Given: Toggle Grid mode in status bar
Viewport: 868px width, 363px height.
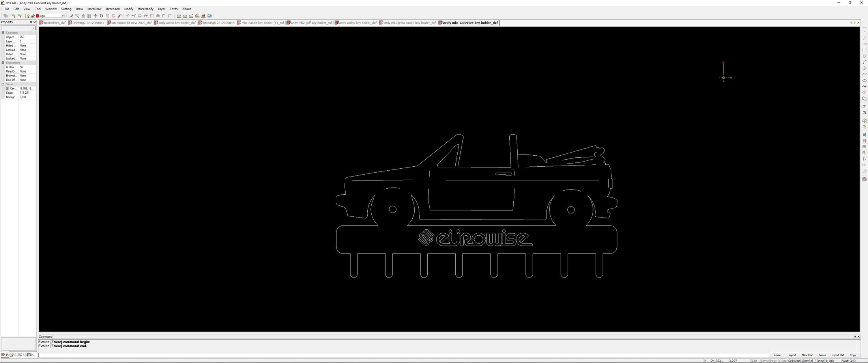Looking at the screenshot, I should 754,361.
